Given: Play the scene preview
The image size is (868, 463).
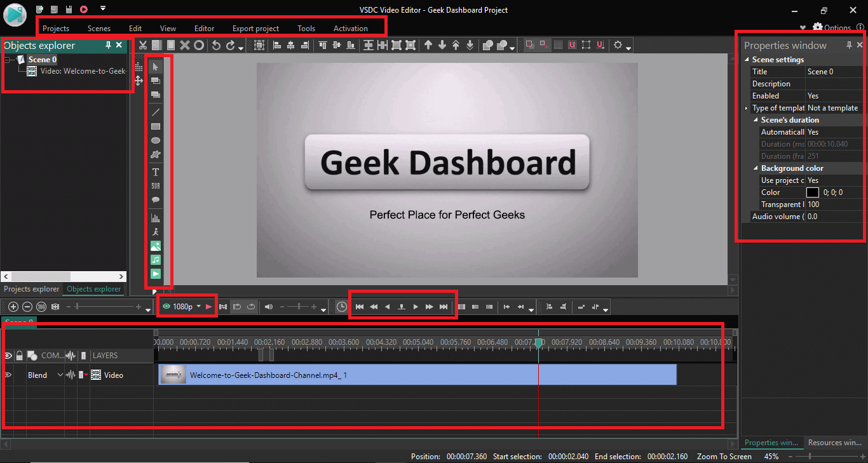Looking at the screenshot, I should [x=414, y=306].
